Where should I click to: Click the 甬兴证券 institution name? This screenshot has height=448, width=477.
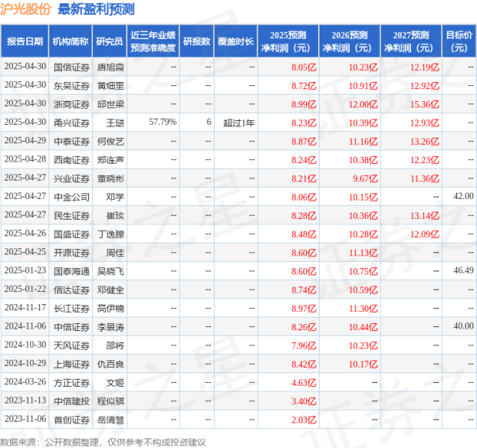[x=70, y=121]
